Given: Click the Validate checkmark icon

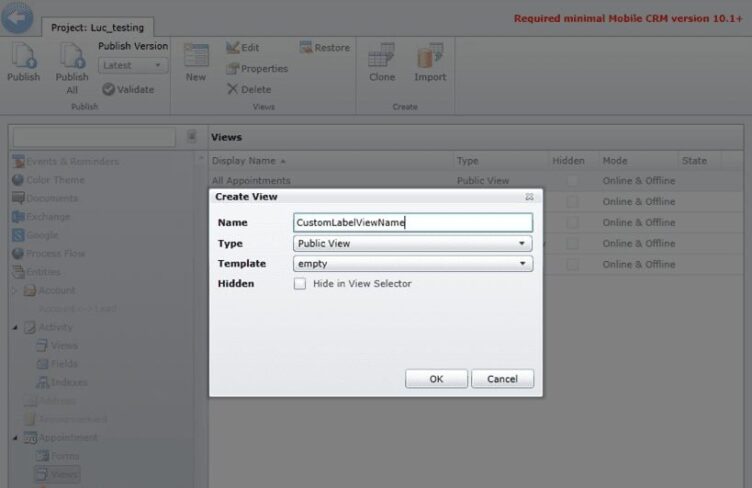Looking at the screenshot, I should coord(108,89).
